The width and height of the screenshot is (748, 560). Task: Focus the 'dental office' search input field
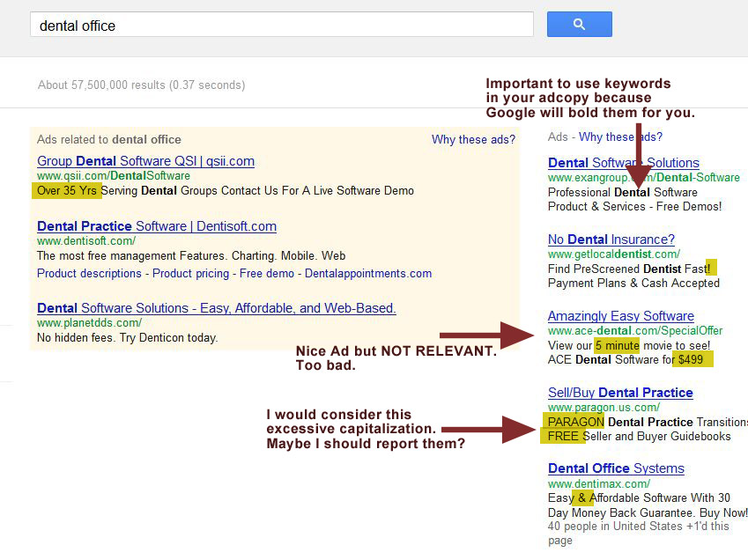(282, 26)
